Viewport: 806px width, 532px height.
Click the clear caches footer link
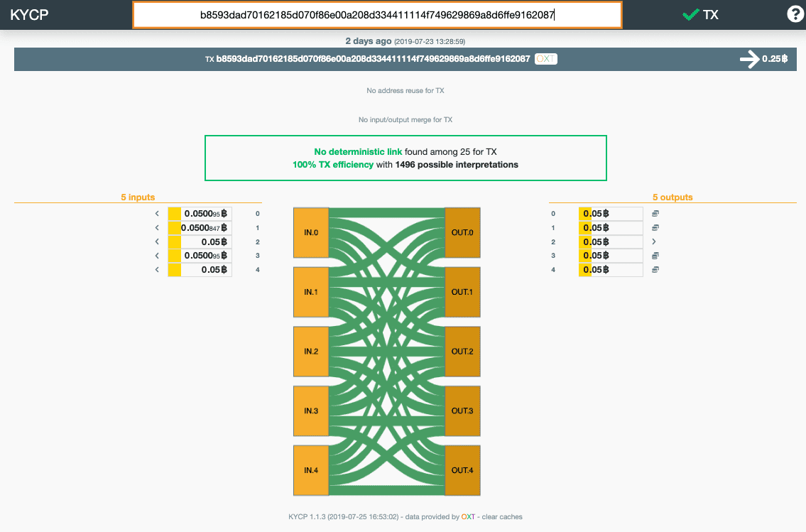(x=501, y=516)
